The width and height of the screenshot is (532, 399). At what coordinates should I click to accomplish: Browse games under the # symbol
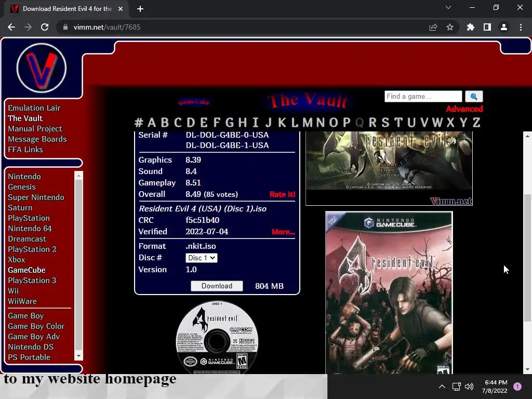point(138,123)
